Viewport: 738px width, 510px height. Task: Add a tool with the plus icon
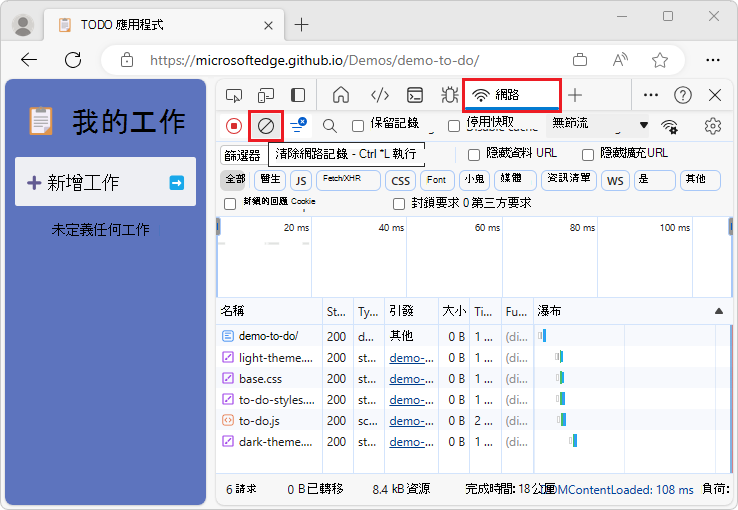pyautogui.click(x=575, y=96)
